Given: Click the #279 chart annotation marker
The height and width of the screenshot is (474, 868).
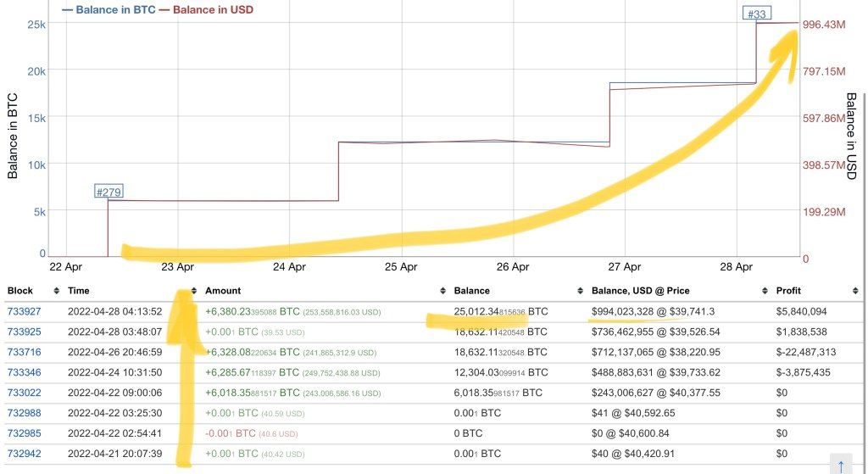Looking at the screenshot, I should (108, 192).
